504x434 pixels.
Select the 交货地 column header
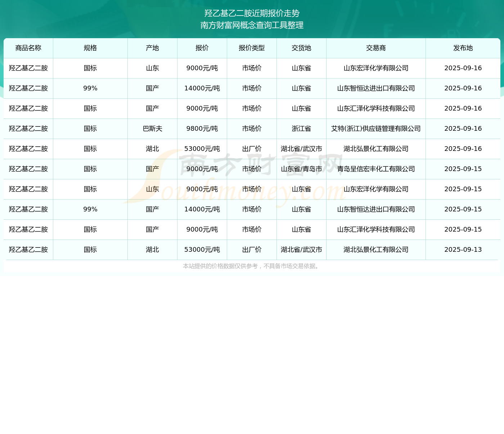point(302,48)
